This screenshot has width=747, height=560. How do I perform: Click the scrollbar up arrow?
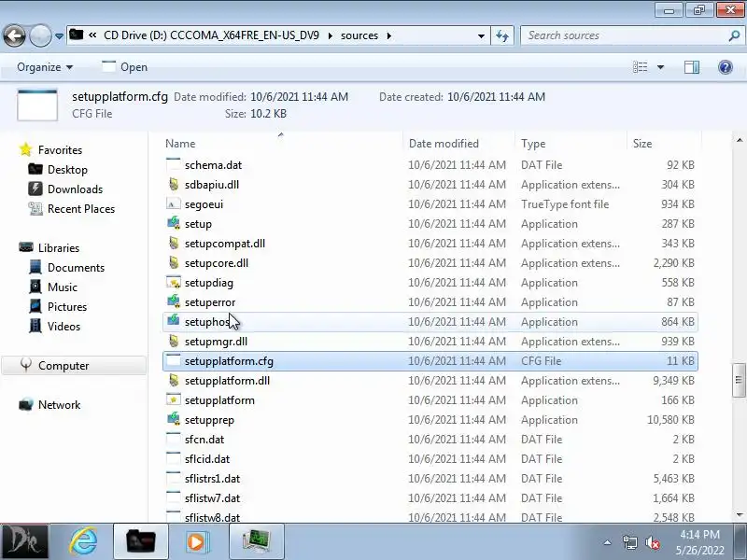(x=739, y=141)
